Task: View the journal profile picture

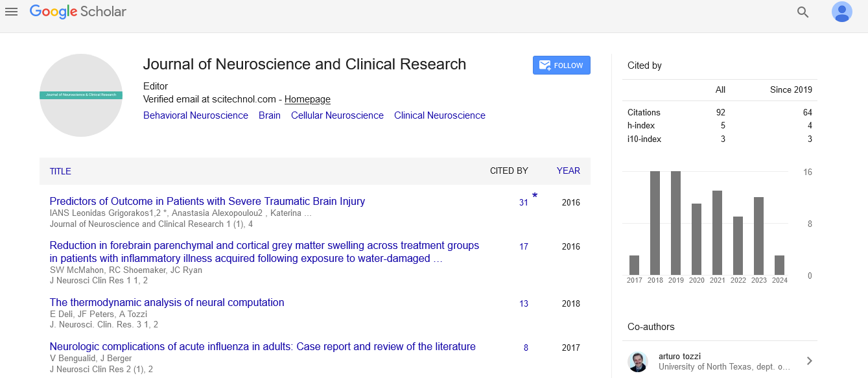Action: pyautogui.click(x=81, y=95)
